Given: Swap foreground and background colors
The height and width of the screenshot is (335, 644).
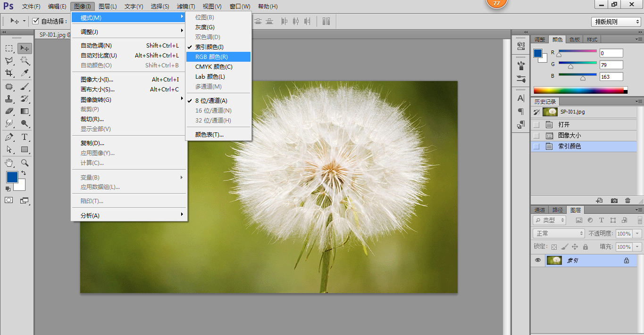Looking at the screenshot, I should coord(24,173).
